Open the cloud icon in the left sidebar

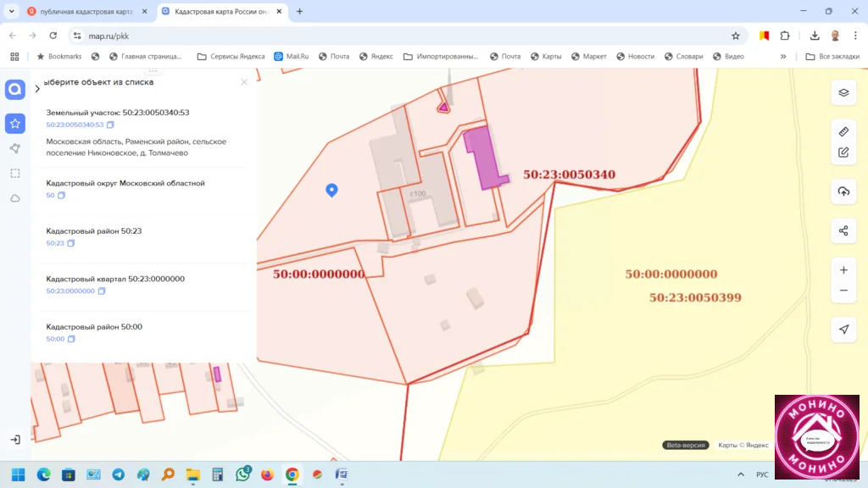point(15,198)
